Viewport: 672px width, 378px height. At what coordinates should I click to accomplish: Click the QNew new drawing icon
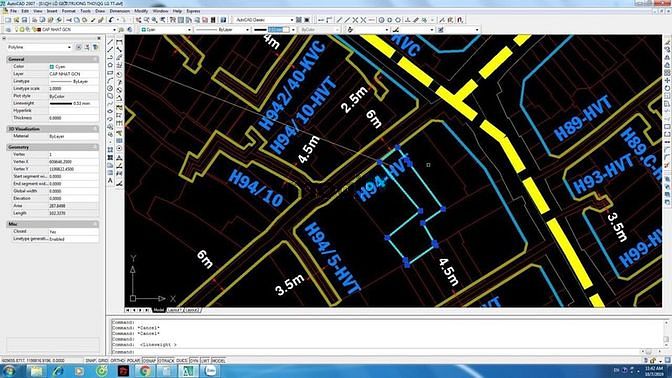pos(8,20)
